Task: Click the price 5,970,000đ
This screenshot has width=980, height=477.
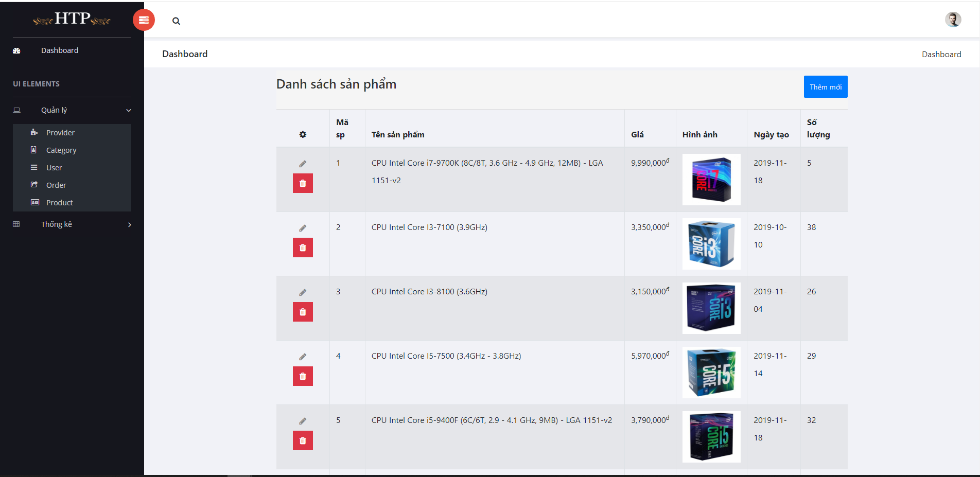Action: coord(650,355)
